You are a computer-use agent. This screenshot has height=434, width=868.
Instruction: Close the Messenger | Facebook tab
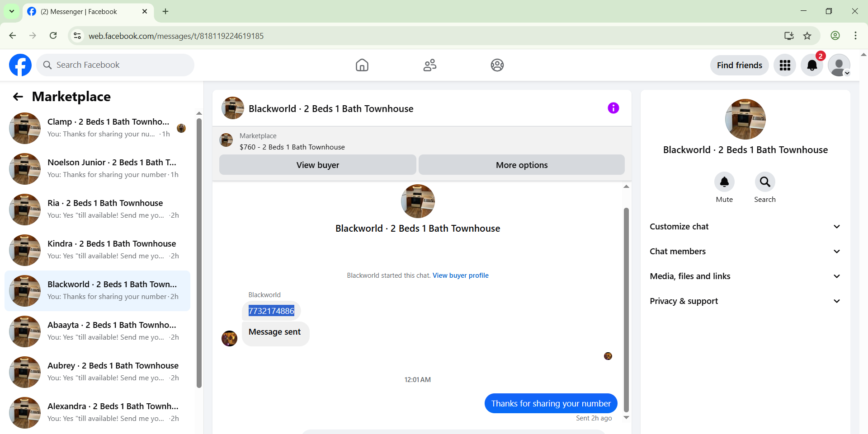click(145, 11)
